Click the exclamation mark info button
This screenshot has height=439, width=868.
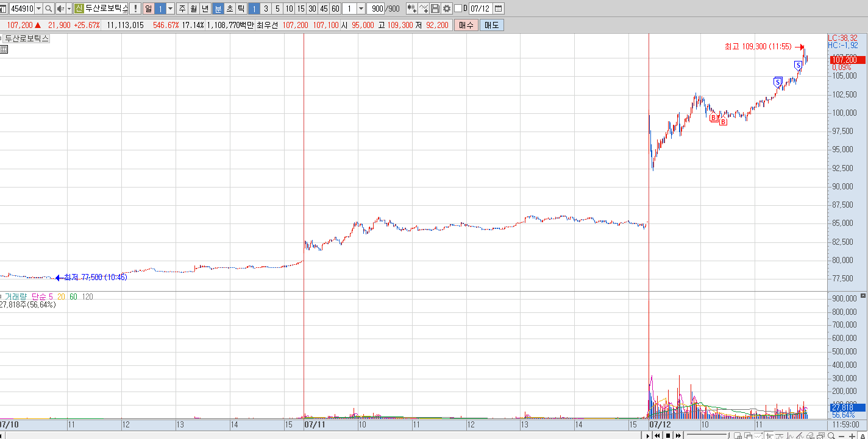coord(135,9)
